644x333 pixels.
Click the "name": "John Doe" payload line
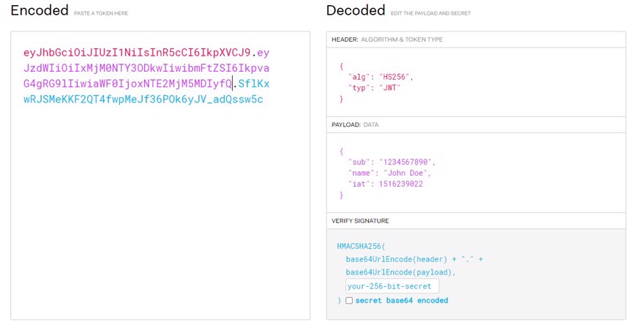(x=390, y=173)
